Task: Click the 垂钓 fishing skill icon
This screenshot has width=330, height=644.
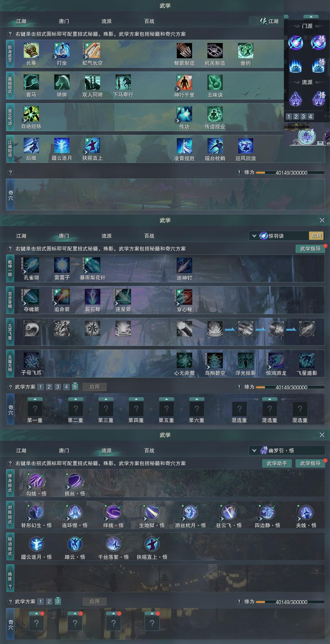Action: [245, 51]
